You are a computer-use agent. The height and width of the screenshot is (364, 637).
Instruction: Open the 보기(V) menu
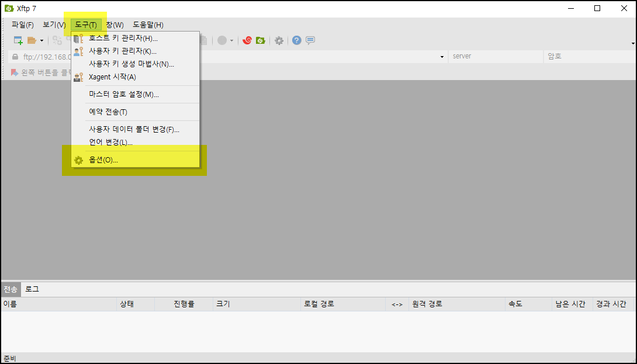click(54, 25)
